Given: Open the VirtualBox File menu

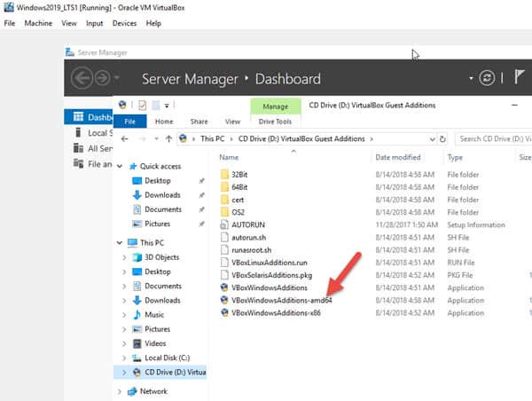Looking at the screenshot, I should [x=10, y=23].
